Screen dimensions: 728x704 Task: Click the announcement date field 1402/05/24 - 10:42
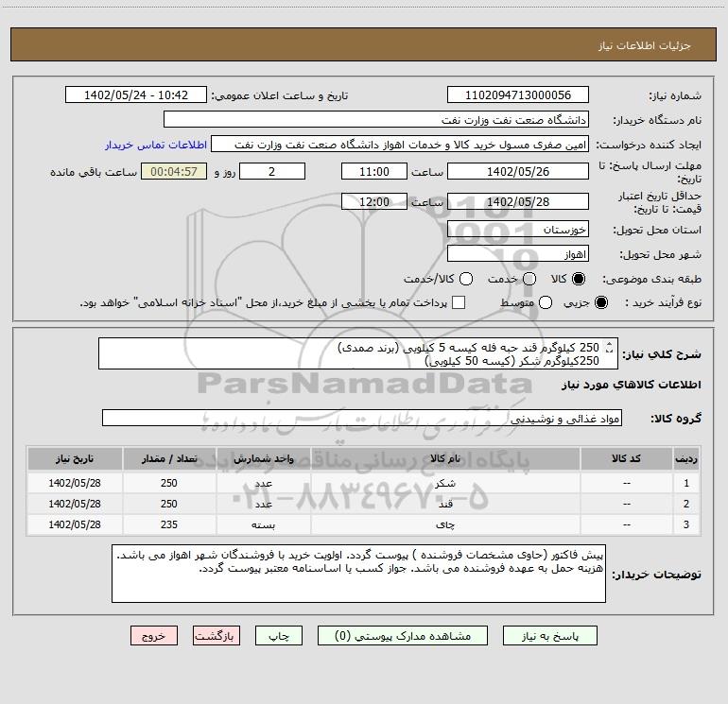click(136, 95)
